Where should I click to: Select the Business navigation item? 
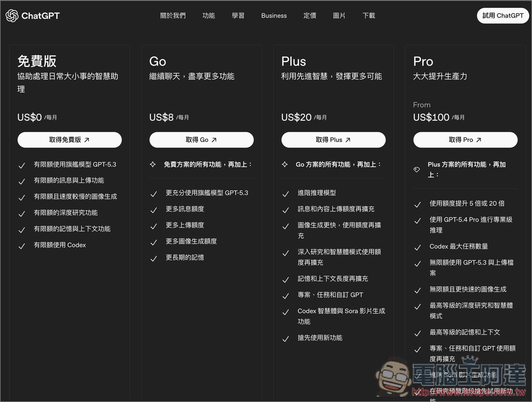(274, 15)
